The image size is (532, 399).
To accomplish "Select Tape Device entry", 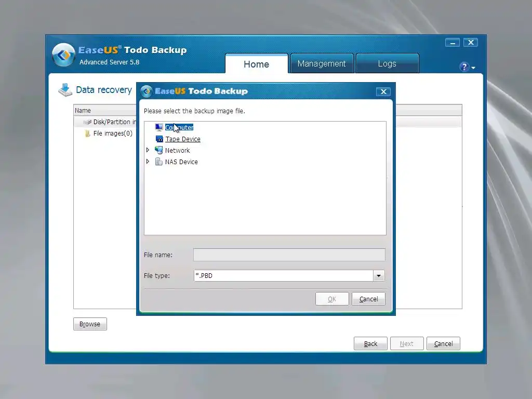I will point(182,139).
